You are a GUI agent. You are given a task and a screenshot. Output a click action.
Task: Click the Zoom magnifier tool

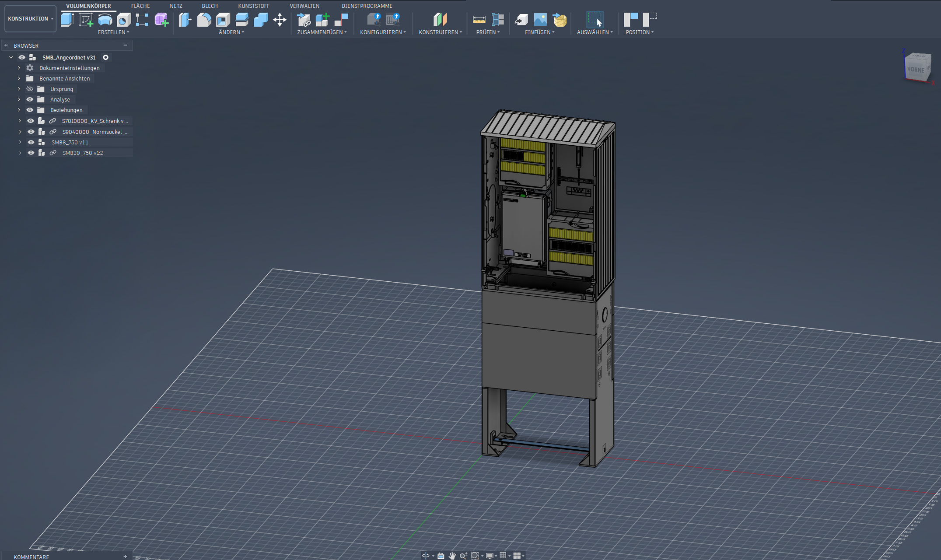(463, 556)
